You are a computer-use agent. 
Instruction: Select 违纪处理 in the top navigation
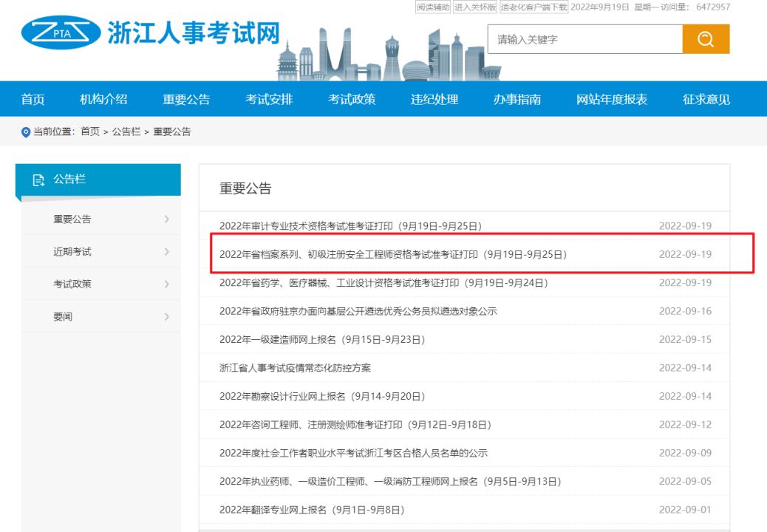pos(434,100)
